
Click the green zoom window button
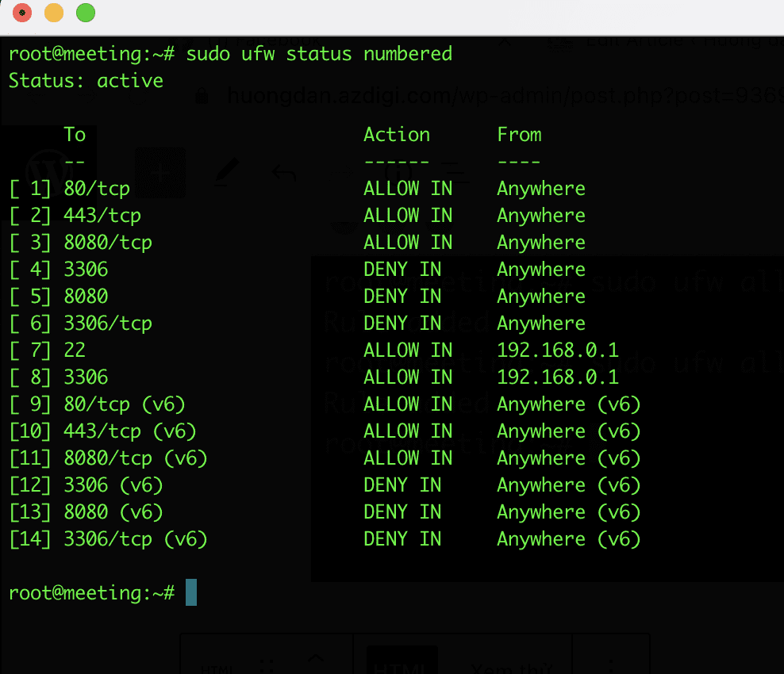point(85,13)
